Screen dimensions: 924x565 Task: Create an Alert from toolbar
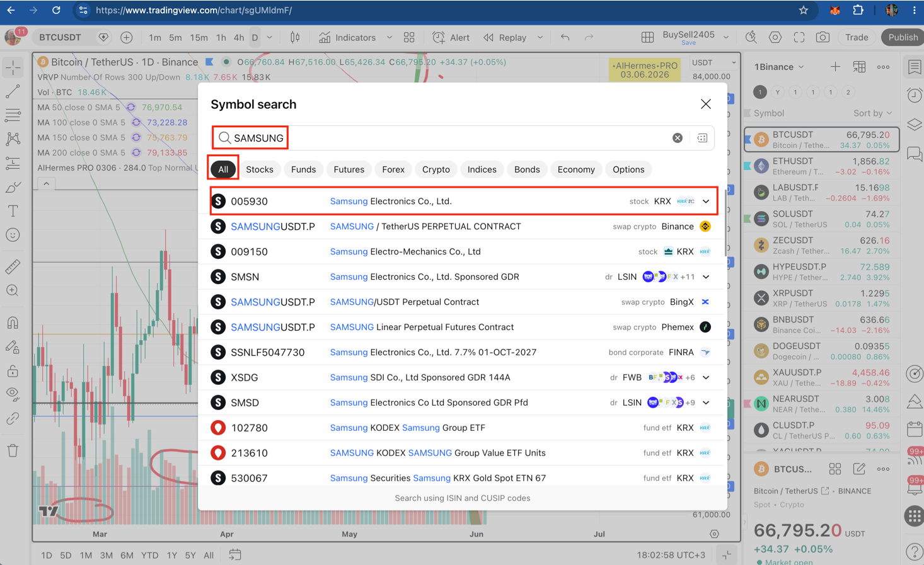pos(451,38)
